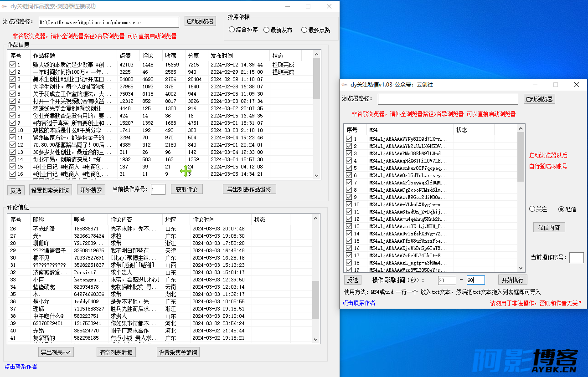Viewport: 588px width, 377px height.
Task: Uncheck row 10 缺钱的本质 checkbox
Action: pyautogui.click(x=12, y=130)
